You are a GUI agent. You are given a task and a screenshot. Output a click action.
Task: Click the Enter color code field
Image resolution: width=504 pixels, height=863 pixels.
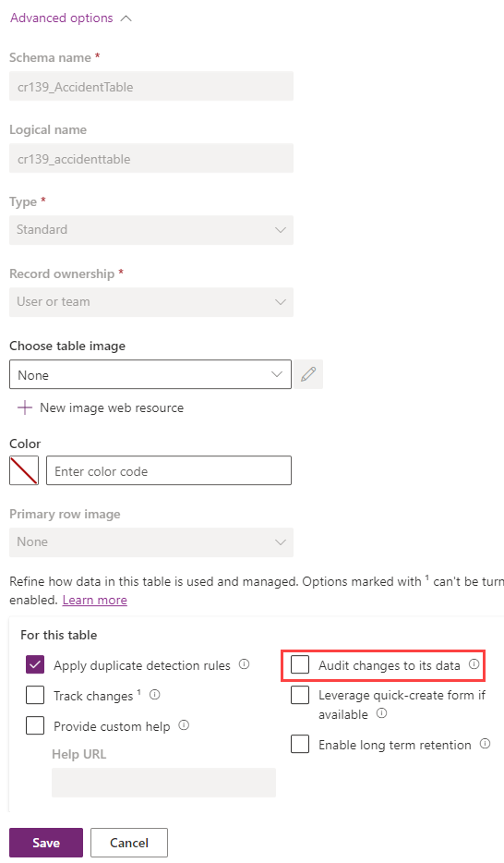point(169,470)
